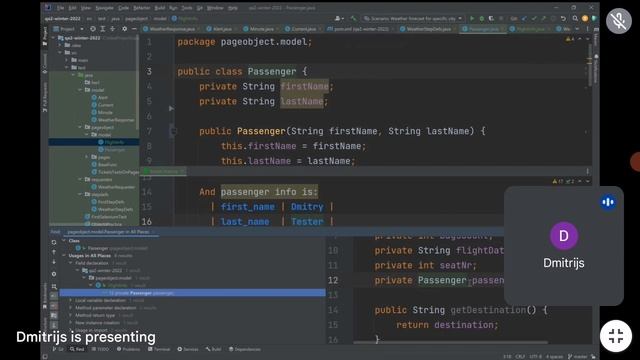
Task: Click the Dmitrijs participant tile
Action: pyautogui.click(x=564, y=246)
